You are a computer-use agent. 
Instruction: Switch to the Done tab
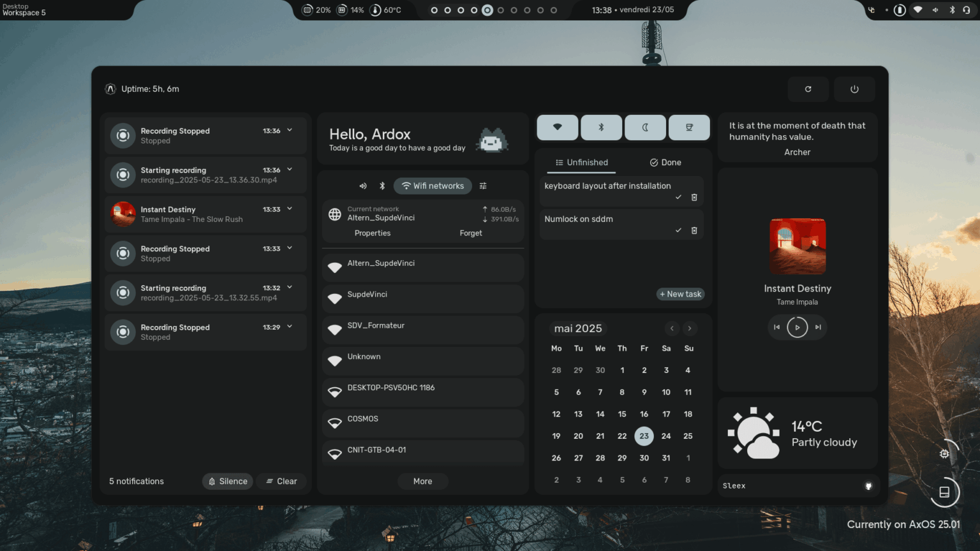coord(665,162)
